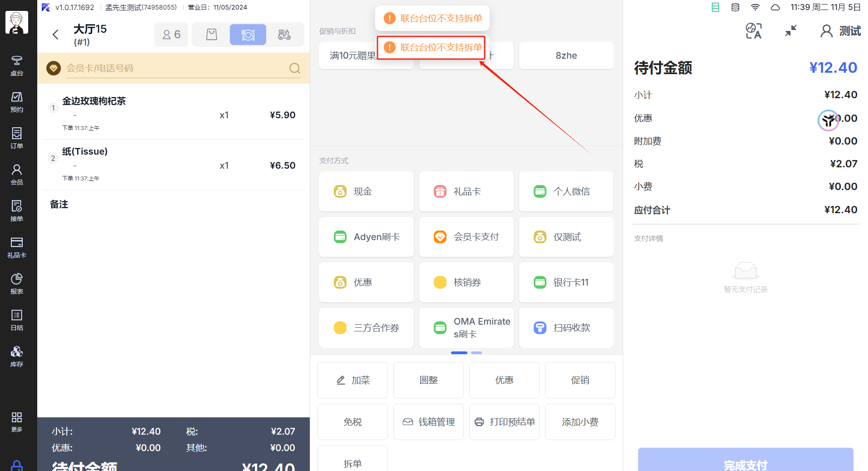Pay with OMA Emirates刷卡
868x471 pixels.
466,328
